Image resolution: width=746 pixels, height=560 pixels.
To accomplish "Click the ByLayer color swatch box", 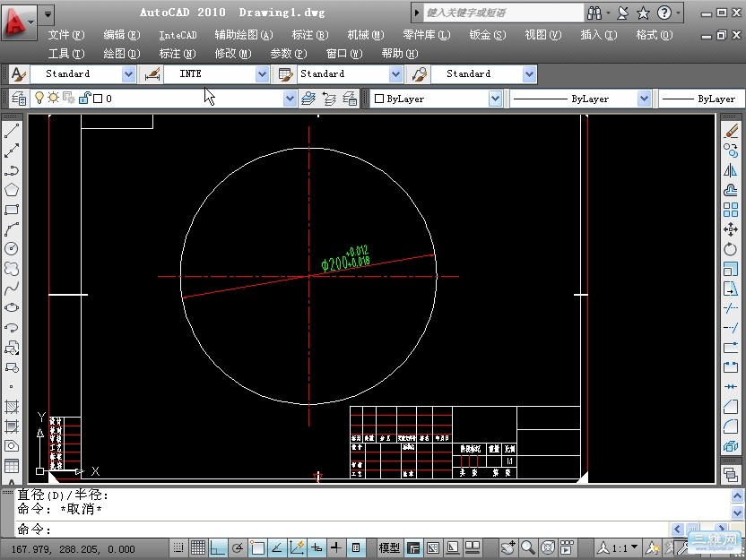I will 379,99.
